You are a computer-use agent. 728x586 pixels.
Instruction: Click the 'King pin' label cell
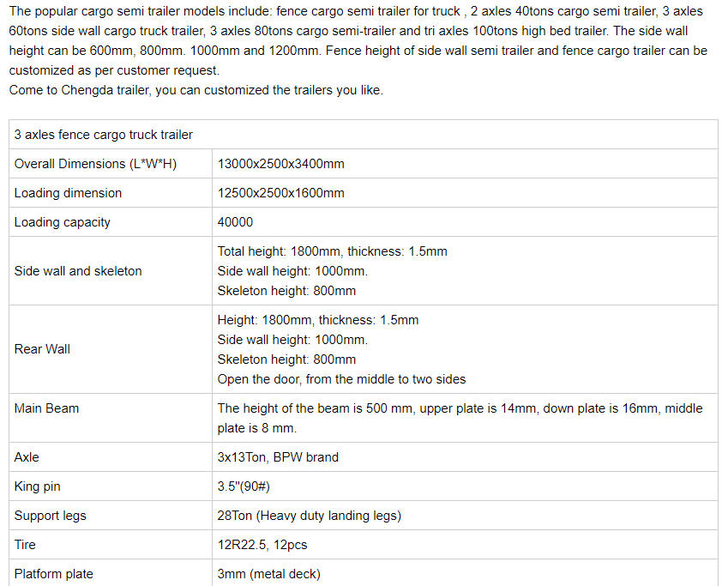38,486
